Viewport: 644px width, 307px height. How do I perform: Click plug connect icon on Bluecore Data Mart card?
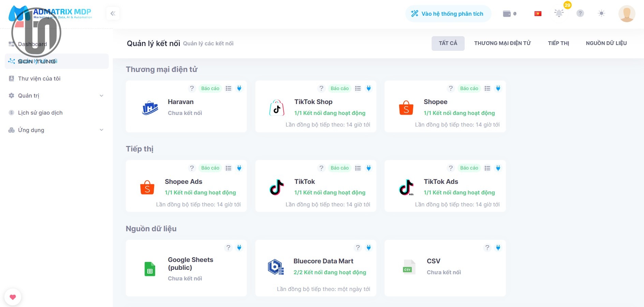[x=369, y=248]
